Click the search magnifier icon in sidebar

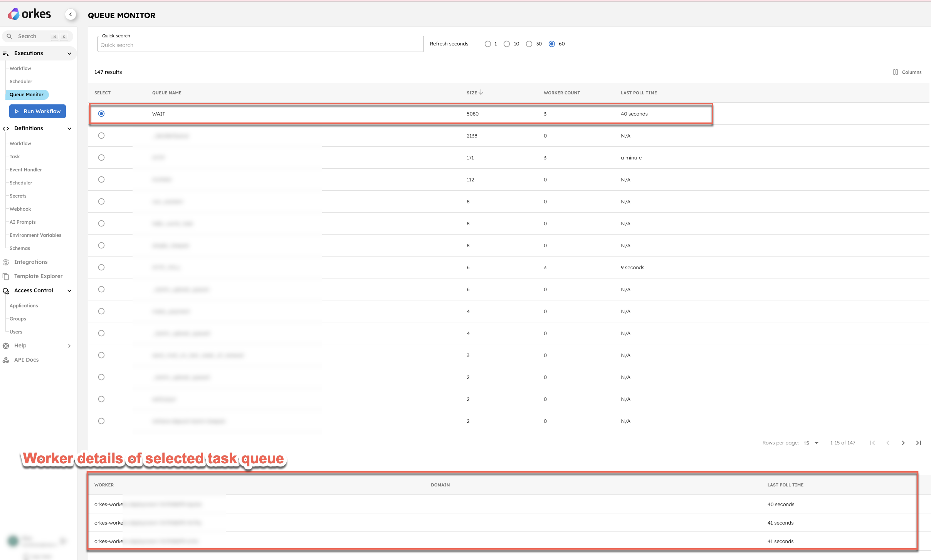click(x=10, y=36)
